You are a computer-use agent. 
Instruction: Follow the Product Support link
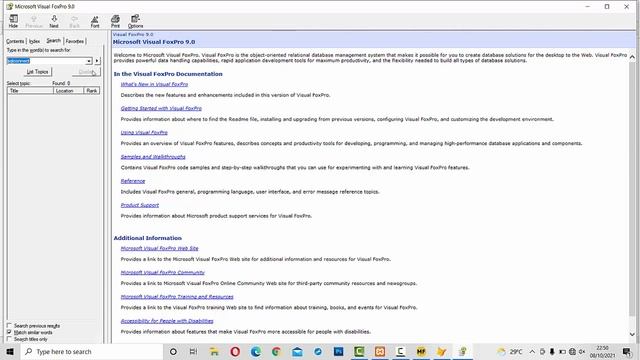coord(140,205)
